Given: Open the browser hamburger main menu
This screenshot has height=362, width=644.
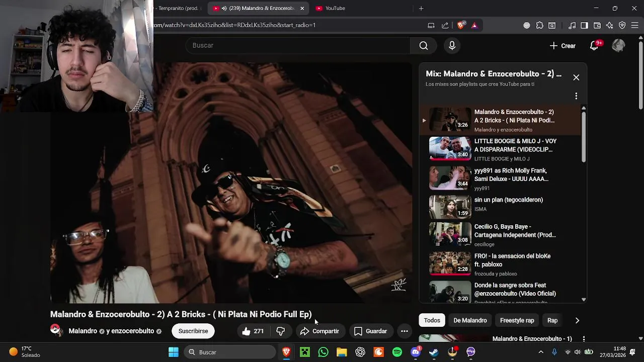Looking at the screenshot, I should pos(635,26).
